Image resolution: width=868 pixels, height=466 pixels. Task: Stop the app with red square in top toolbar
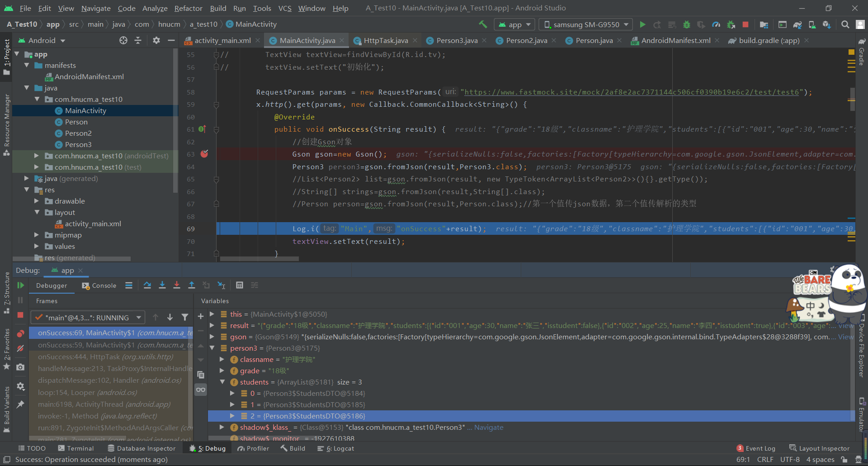pyautogui.click(x=745, y=24)
